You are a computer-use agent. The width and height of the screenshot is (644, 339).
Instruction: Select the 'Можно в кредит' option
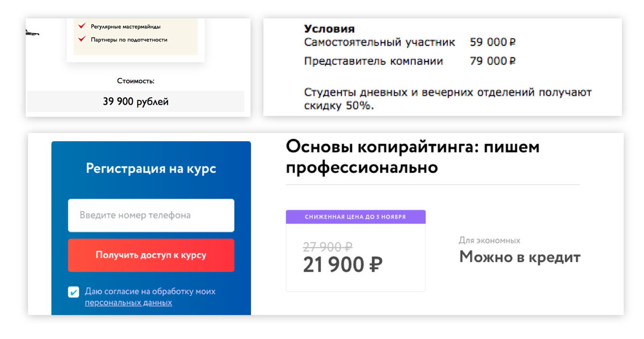519,257
